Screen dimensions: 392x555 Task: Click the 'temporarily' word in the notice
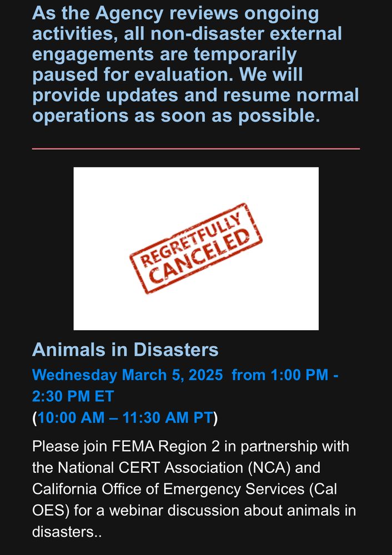(245, 55)
